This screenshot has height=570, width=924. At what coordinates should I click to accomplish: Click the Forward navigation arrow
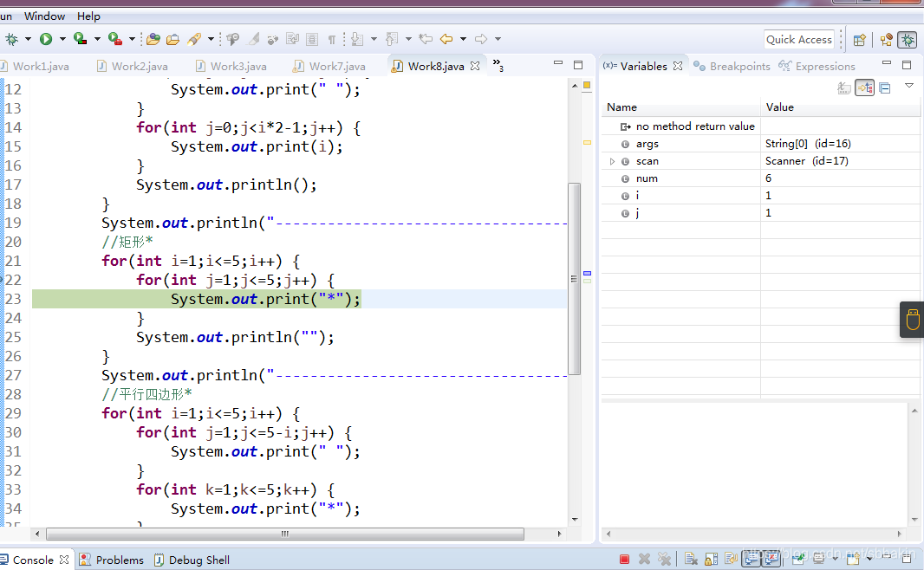pyautogui.click(x=481, y=40)
